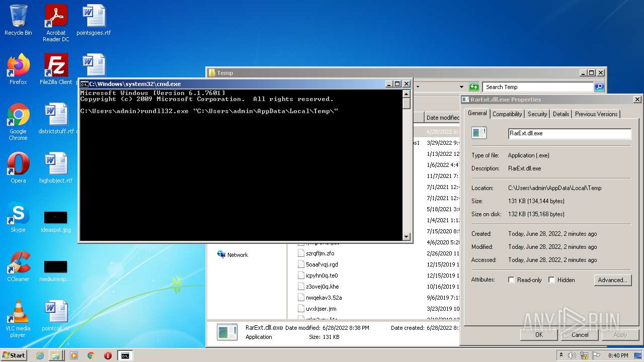Viewport: 644px width, 362px height.
Task: Click the search magnifier in Temp window
Action: [x=599, y=87]
